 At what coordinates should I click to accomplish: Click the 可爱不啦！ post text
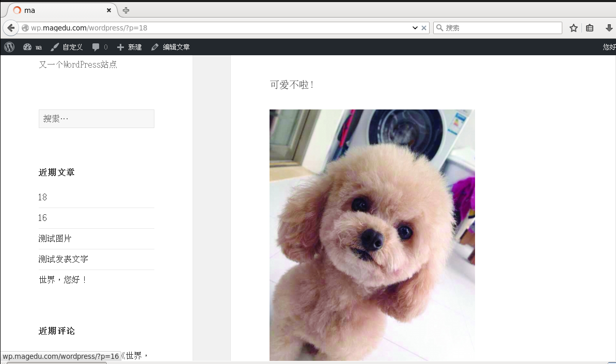click(292, 85)
